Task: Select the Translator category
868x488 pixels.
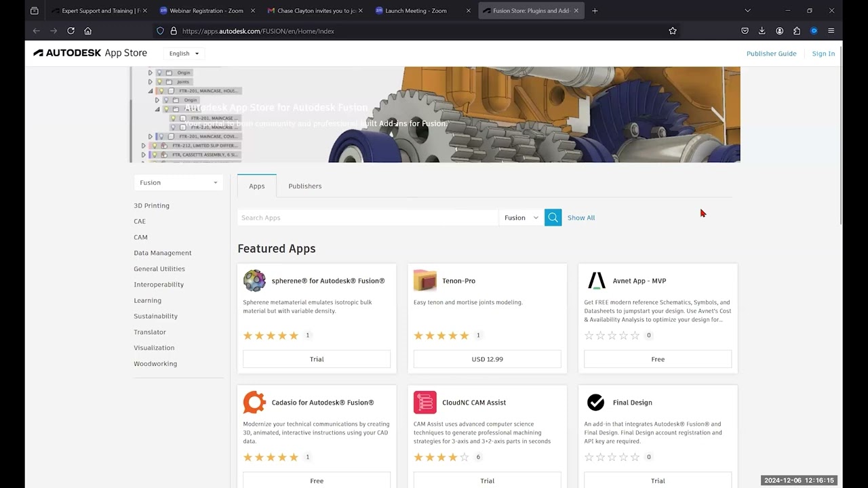Action: [150, 332]
